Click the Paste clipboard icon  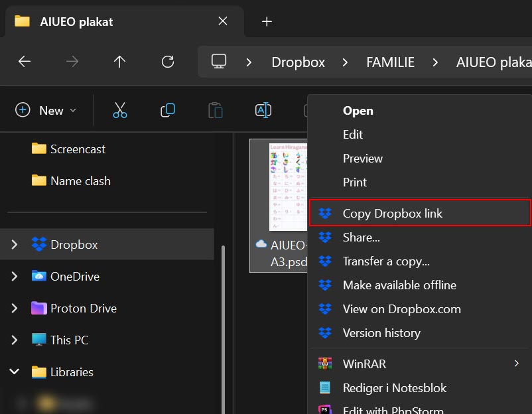coord(216,110)
